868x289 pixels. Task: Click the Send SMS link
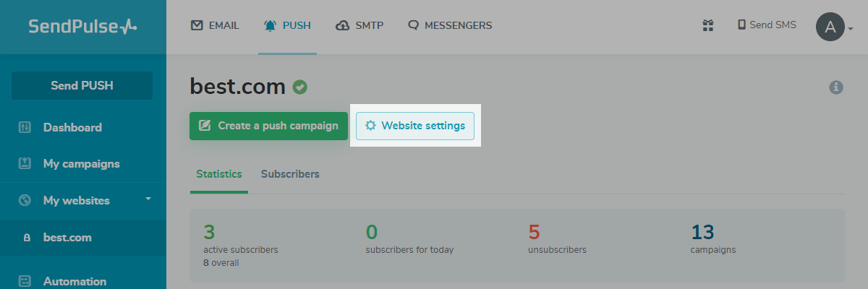pos(767,25)
